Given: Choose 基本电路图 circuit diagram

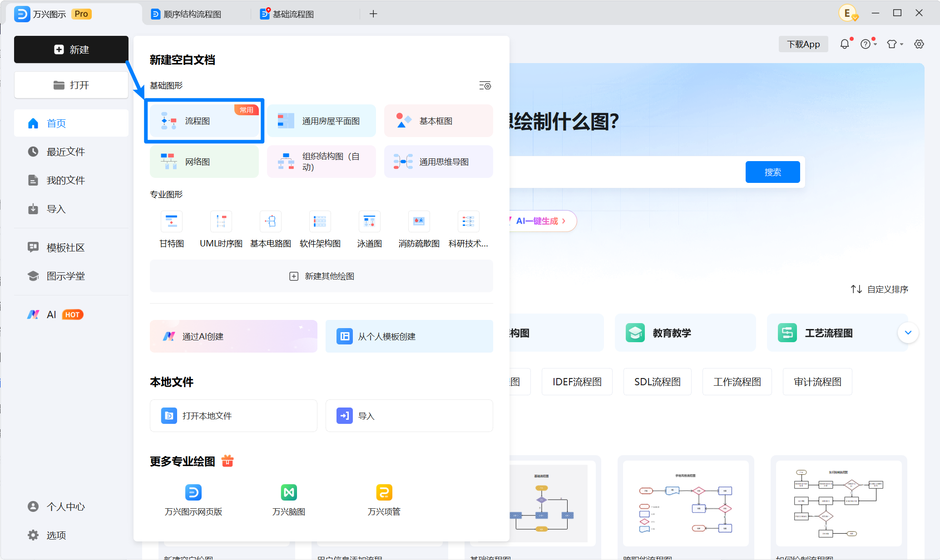Looking at the screenshot, I should pyautogui.click(x=271, y=230).
